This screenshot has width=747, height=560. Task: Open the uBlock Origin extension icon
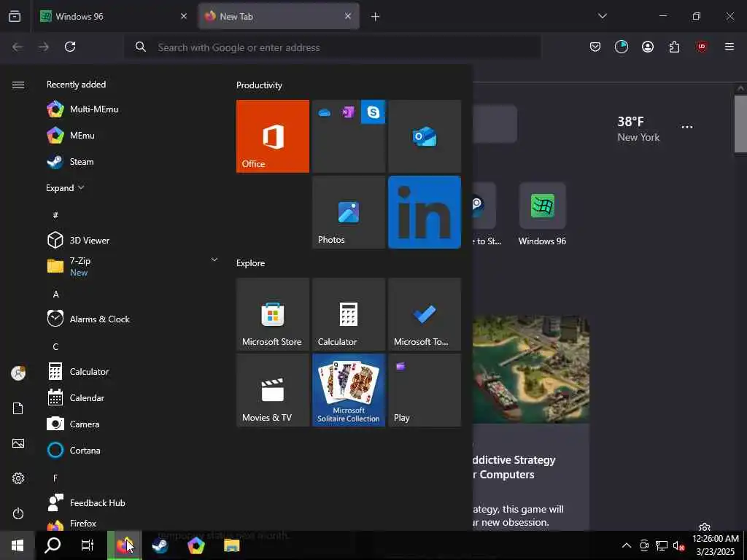pyautogui.click(x=701, y=47)
